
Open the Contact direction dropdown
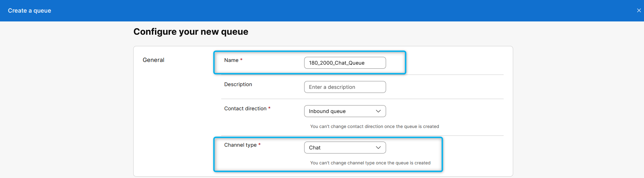coord(340,111)
